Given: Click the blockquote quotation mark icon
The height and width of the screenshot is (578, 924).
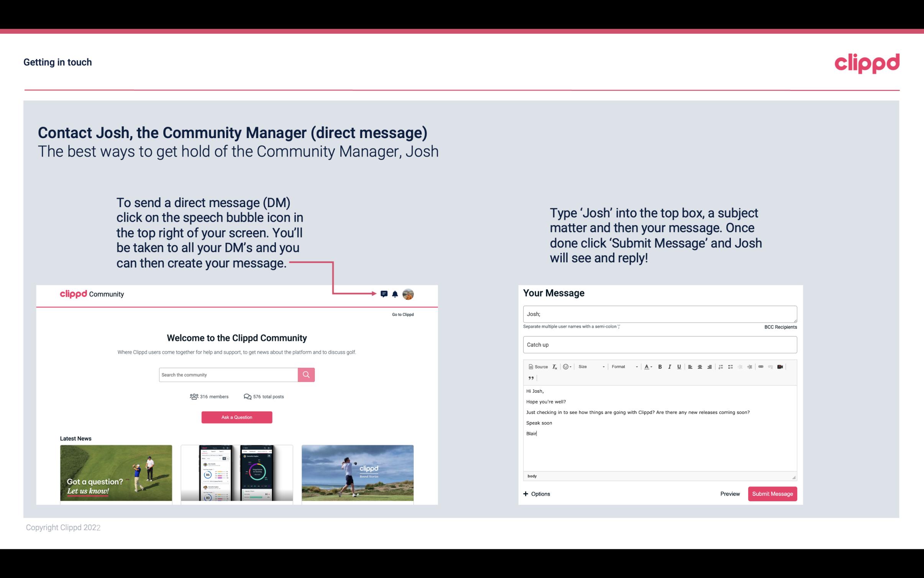Looking at the screenshot, I should pyautogui.click(x=531, y=378).
